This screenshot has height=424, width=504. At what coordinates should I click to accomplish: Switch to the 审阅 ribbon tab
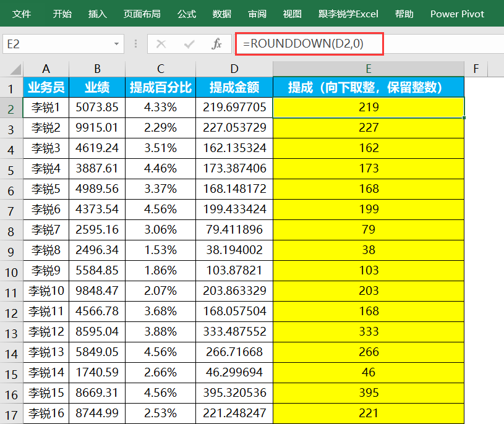click(x=257, y=14)
